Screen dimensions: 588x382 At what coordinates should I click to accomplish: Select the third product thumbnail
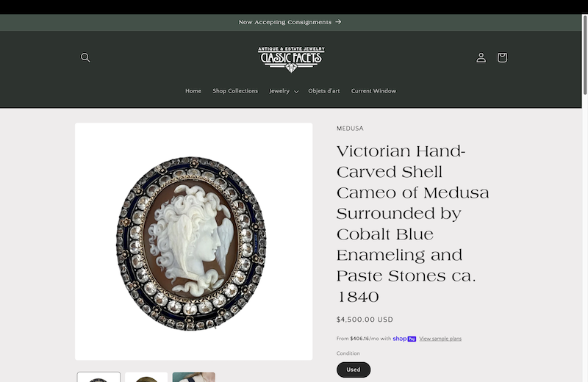tap(194, 377)
